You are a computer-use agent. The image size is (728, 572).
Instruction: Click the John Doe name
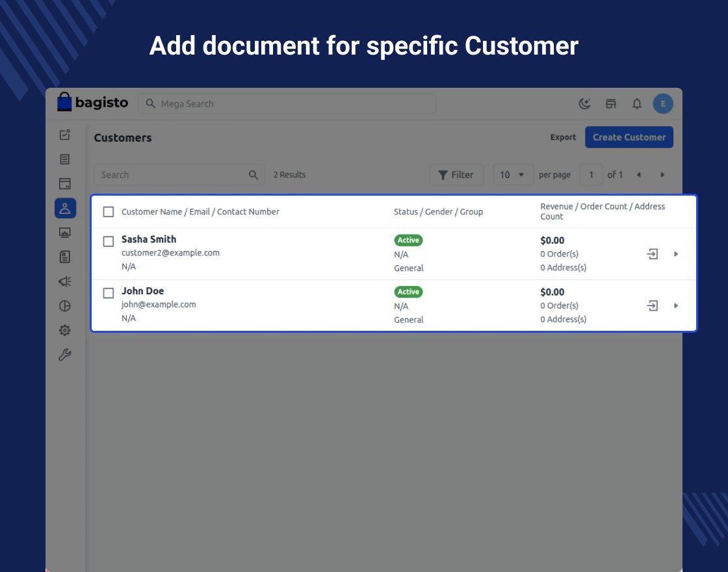tap(142, 291)
